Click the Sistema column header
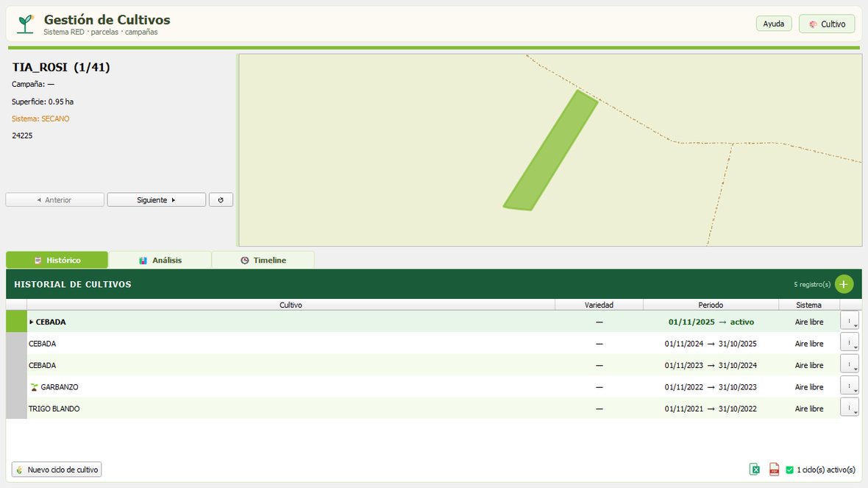Screen dimensions: 868x488 [808, 305]
